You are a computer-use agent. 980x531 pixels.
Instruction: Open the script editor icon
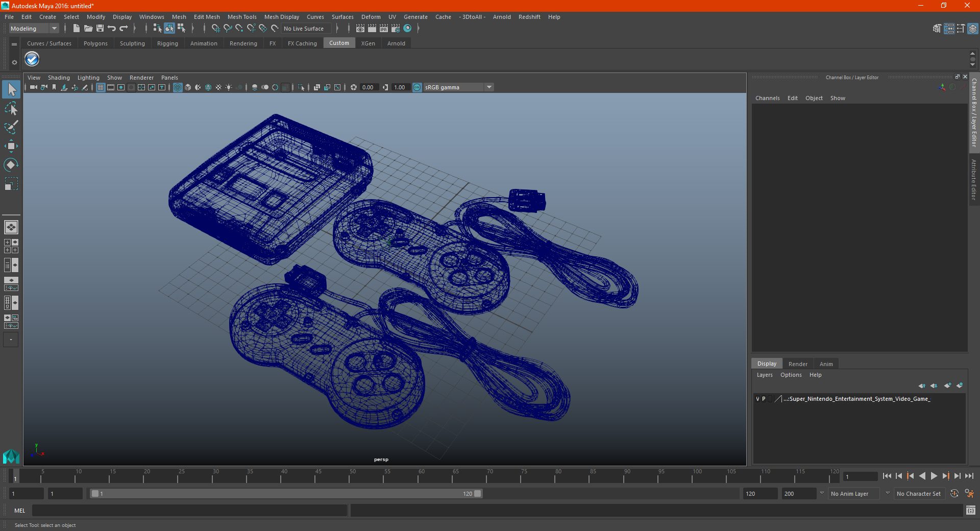pos(971,510)
